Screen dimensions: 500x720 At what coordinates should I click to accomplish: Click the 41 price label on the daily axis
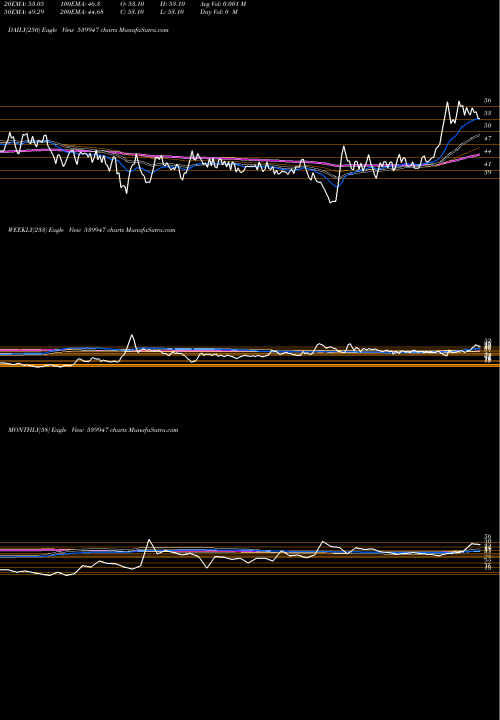(x=488, y=163)
